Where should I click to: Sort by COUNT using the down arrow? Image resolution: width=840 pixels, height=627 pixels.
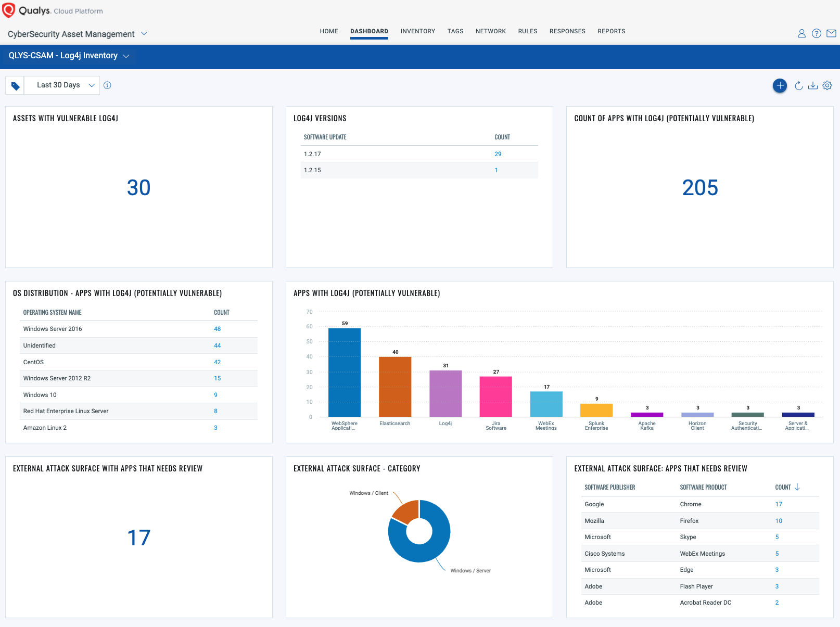797,487
